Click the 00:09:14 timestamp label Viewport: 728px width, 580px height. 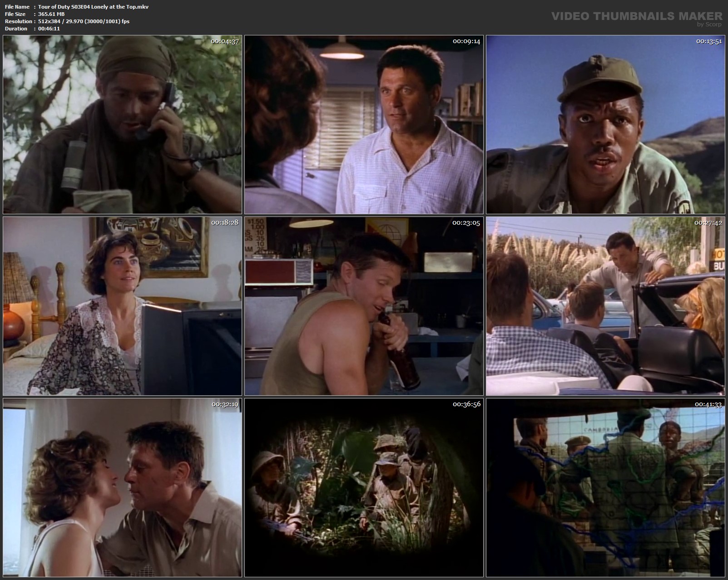point(466,41)
